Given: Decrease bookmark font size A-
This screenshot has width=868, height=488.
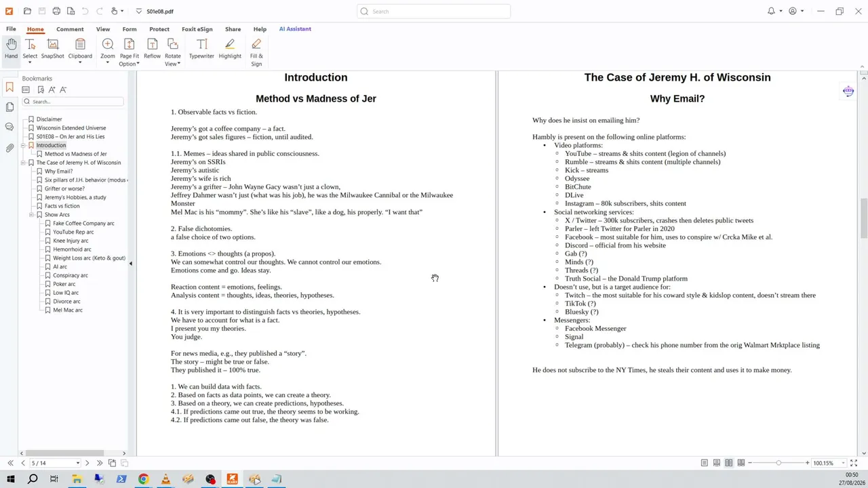Looking at the screenshot, I should pos(63,89).
